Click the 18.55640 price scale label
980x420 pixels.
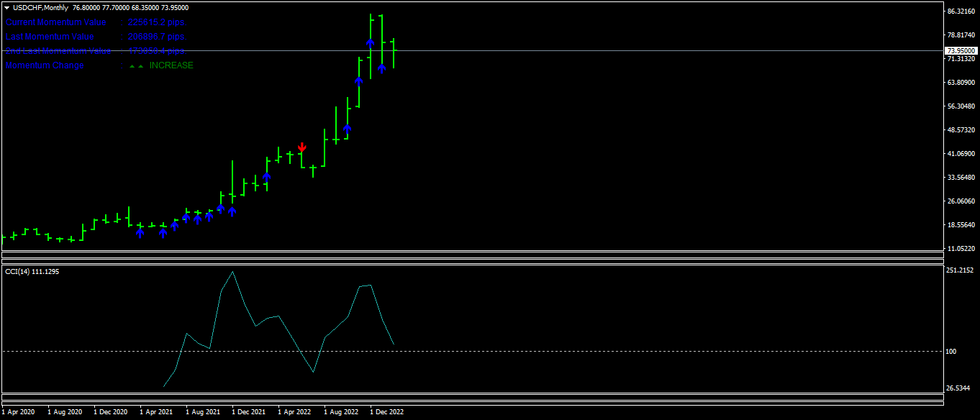point(961,225)
